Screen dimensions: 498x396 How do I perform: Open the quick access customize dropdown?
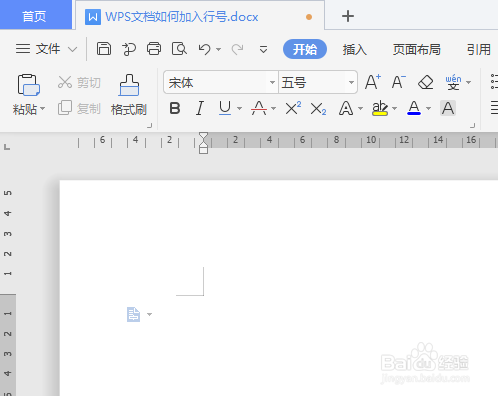click(263, 49)
